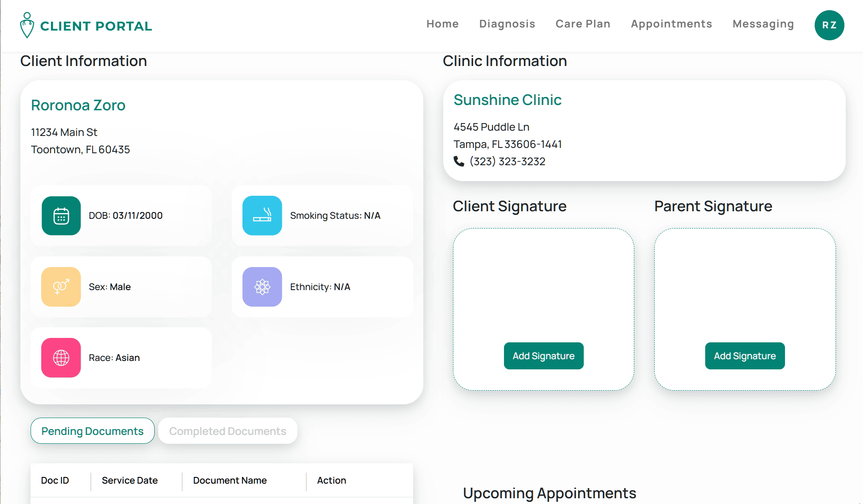The height and width of the screenshot is (504, 863).
Task: Click the Upcoming Appointments heading
Action: (x=550, y=493)
